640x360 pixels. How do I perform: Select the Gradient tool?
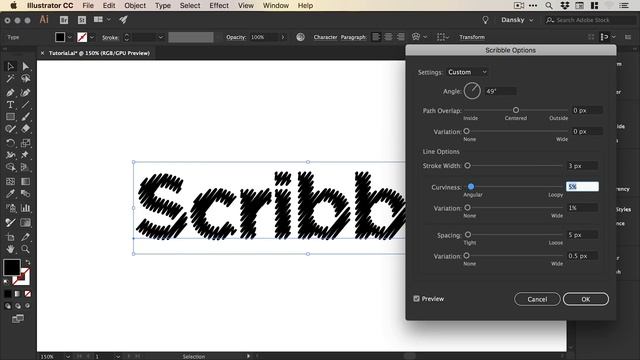(25, 182)
